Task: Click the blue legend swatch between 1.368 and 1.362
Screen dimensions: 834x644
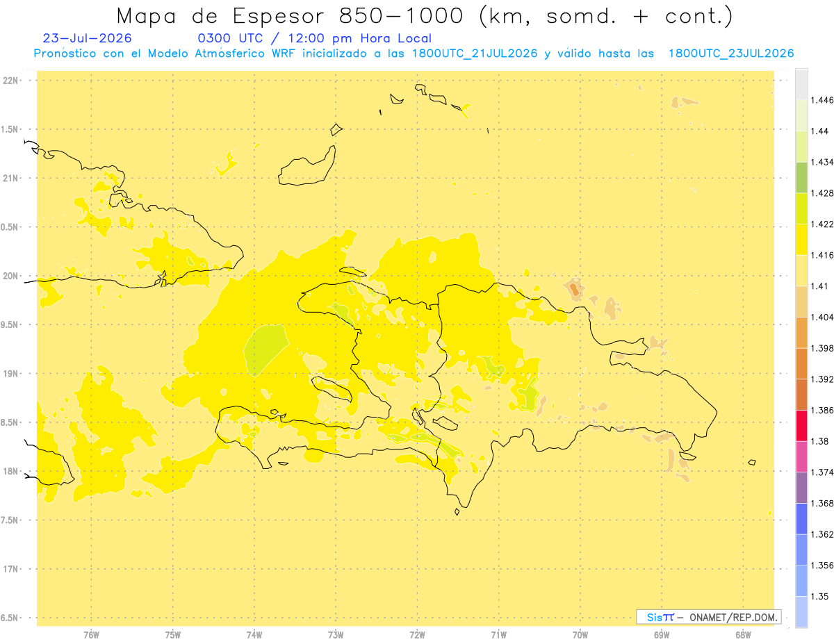Action: pos(801,518)
